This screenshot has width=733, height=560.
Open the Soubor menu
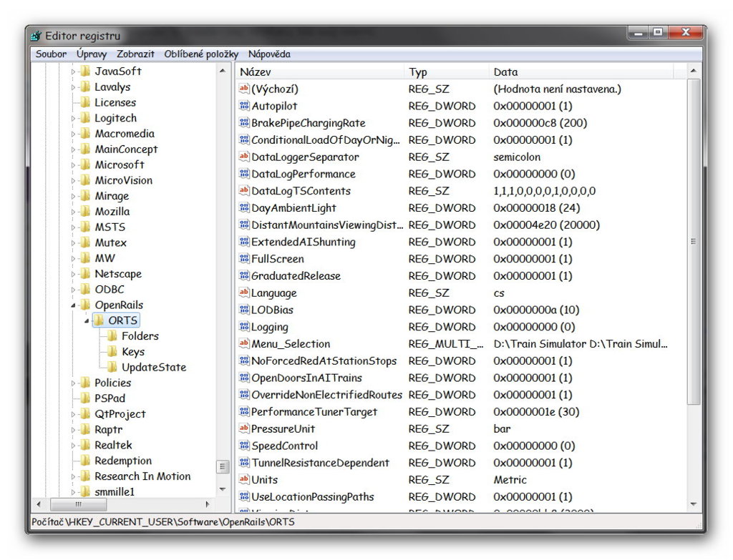51,54
